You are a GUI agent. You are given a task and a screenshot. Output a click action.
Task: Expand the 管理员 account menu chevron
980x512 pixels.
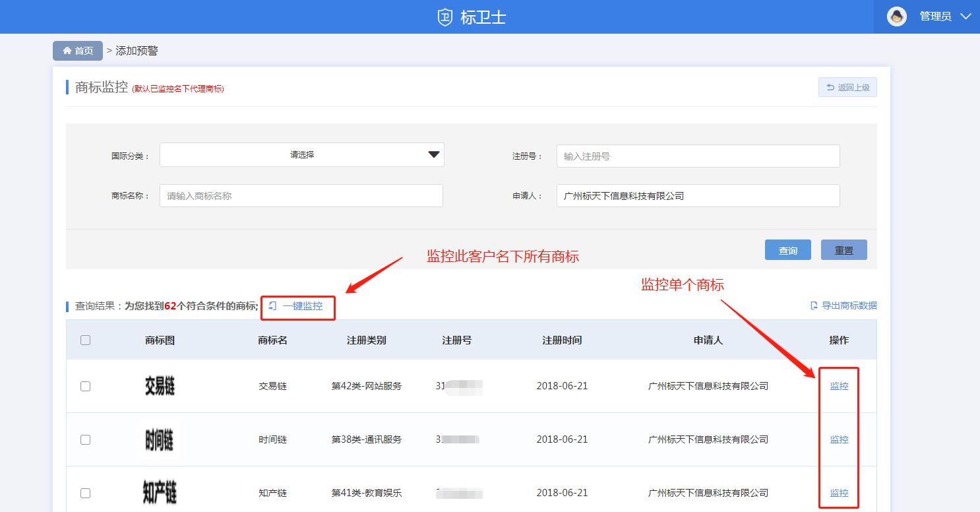pyautogui.click(x=965, y=16)
